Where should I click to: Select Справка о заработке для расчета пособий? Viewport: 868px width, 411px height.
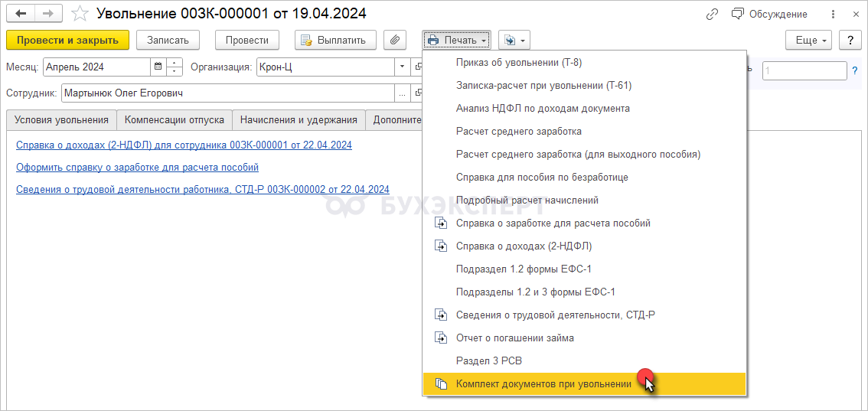click(585, 223)
